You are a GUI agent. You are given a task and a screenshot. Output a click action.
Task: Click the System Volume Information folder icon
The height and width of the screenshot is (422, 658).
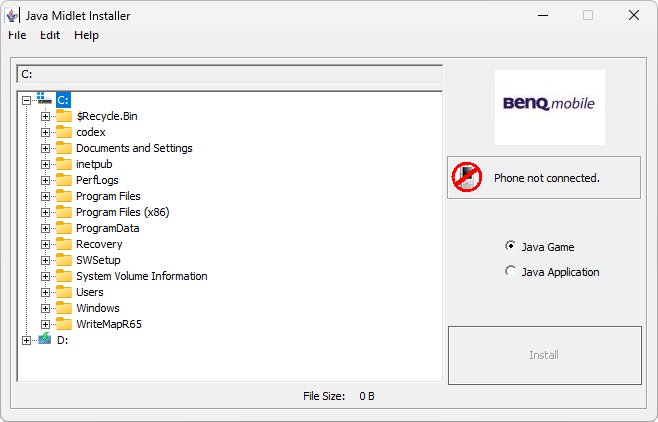point(64,276)
